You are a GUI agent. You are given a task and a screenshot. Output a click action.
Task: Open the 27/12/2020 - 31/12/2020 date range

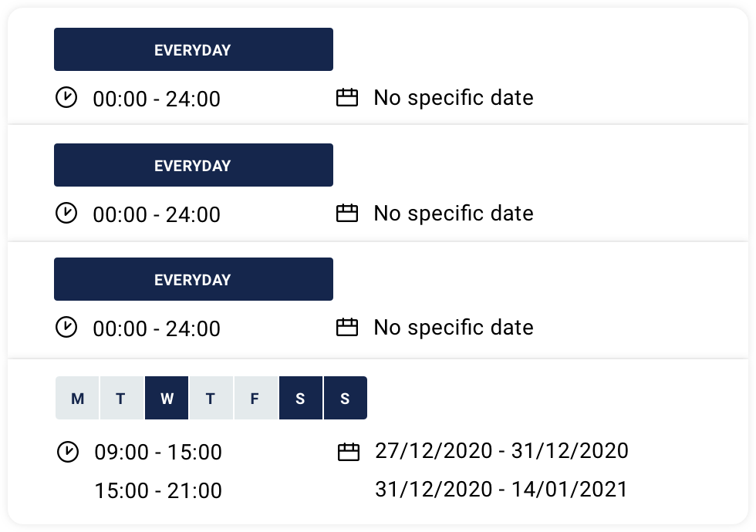501,450
